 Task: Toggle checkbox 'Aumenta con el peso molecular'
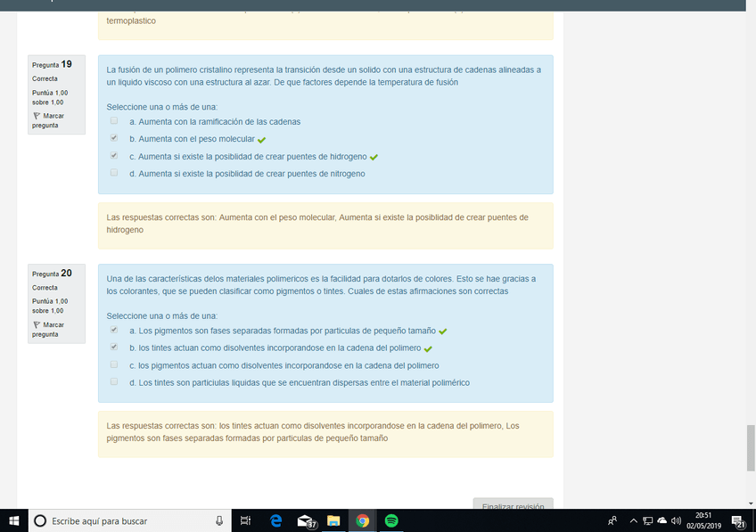coord(114,138)
